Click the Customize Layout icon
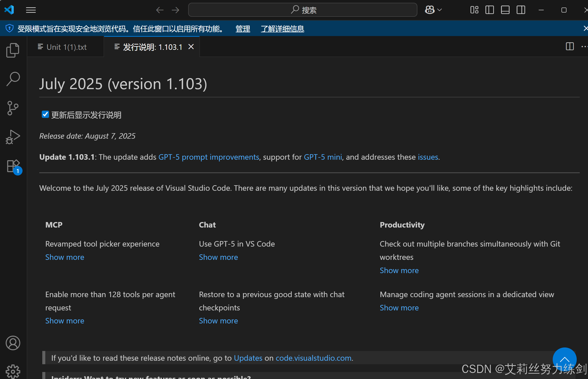Screen dimensions: 588x379 coord(474,10)
